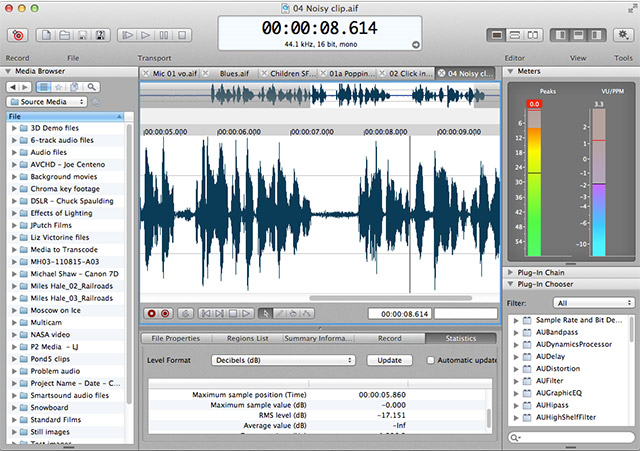
Task: Go forward in Media Browser
Action: coord(25,87)
